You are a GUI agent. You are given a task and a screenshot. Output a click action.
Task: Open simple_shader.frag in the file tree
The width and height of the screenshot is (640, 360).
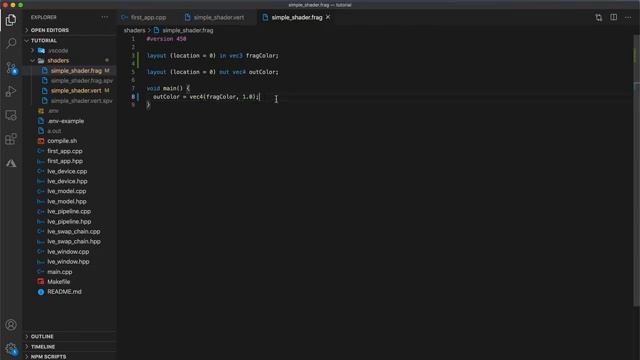70,71
